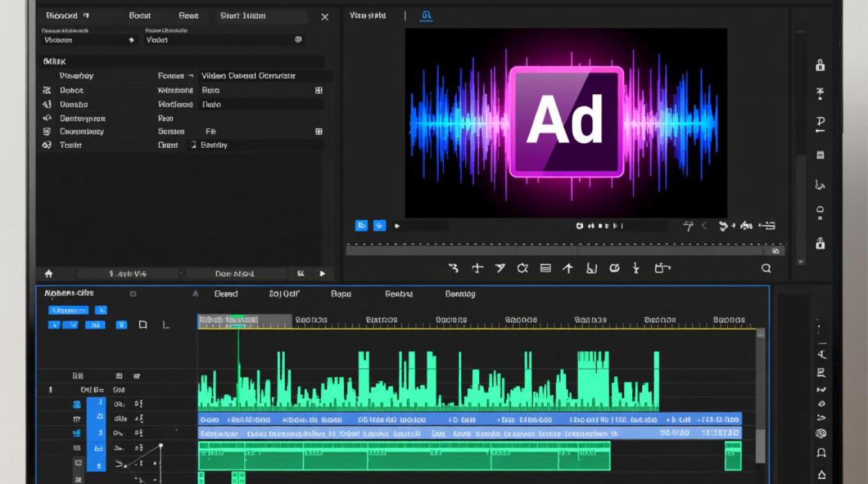
Task: Click the upper padlock icon in right sidebar
Action: (820, 65)
